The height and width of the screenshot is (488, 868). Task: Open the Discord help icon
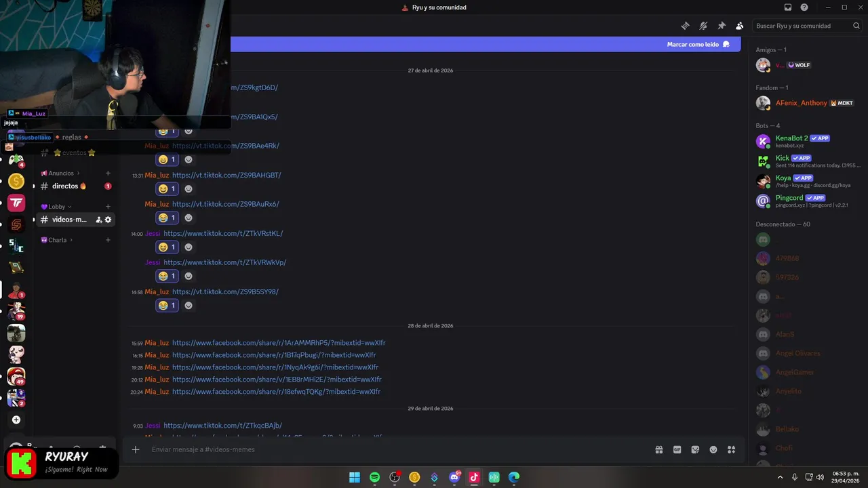tap(804, 7)
